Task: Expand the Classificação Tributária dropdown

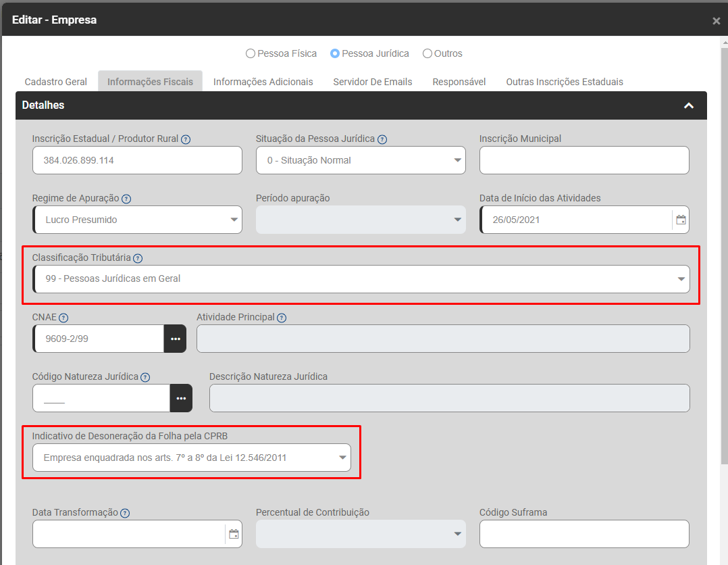Action: [x=361, y=279]
